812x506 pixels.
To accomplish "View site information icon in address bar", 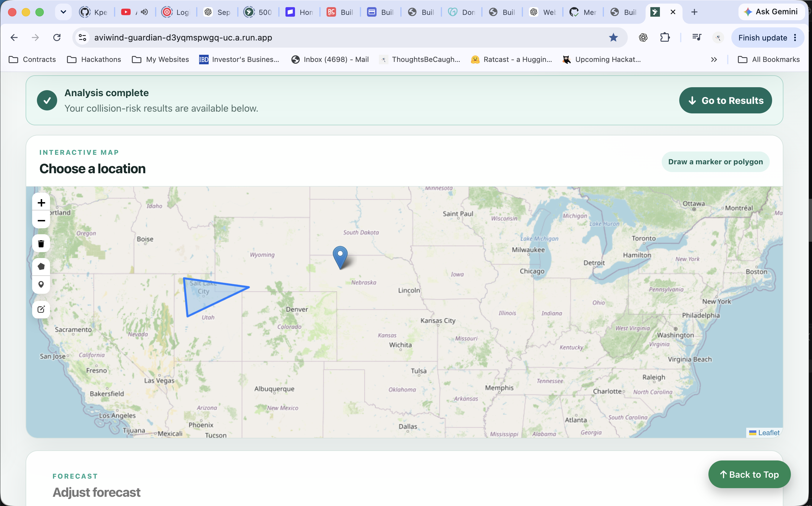I will tap(82, 38).
